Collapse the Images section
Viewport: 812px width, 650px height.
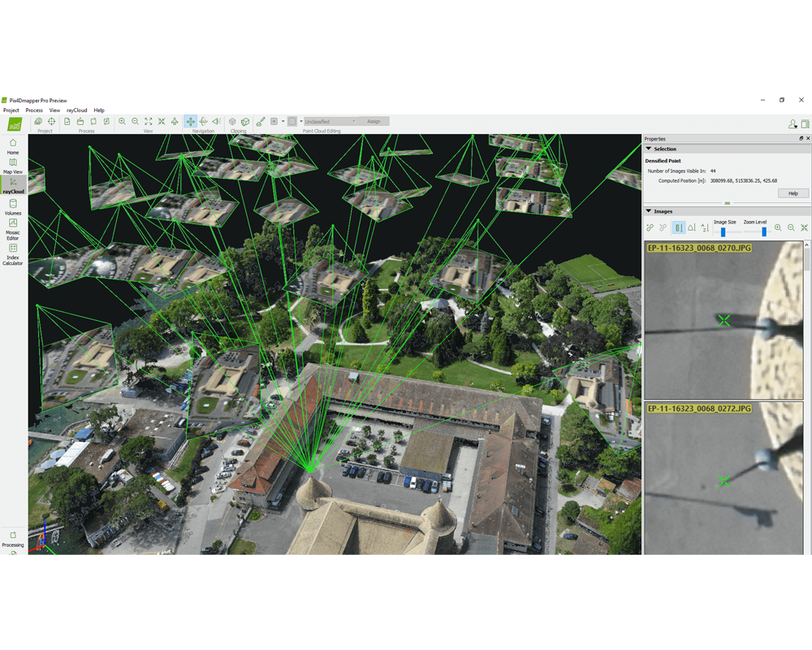click(648, 211)
